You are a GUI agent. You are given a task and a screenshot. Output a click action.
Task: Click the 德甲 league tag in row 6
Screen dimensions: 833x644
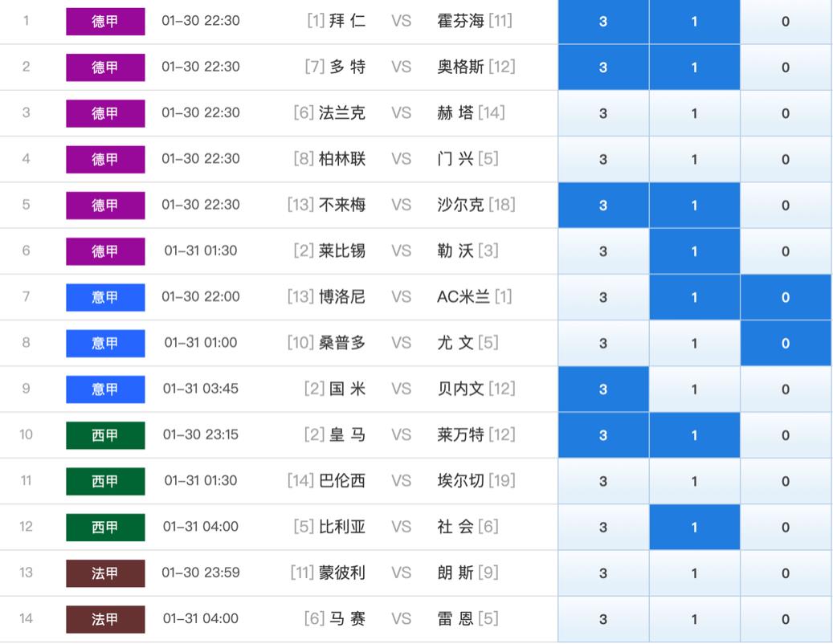[x=105, y=251]
